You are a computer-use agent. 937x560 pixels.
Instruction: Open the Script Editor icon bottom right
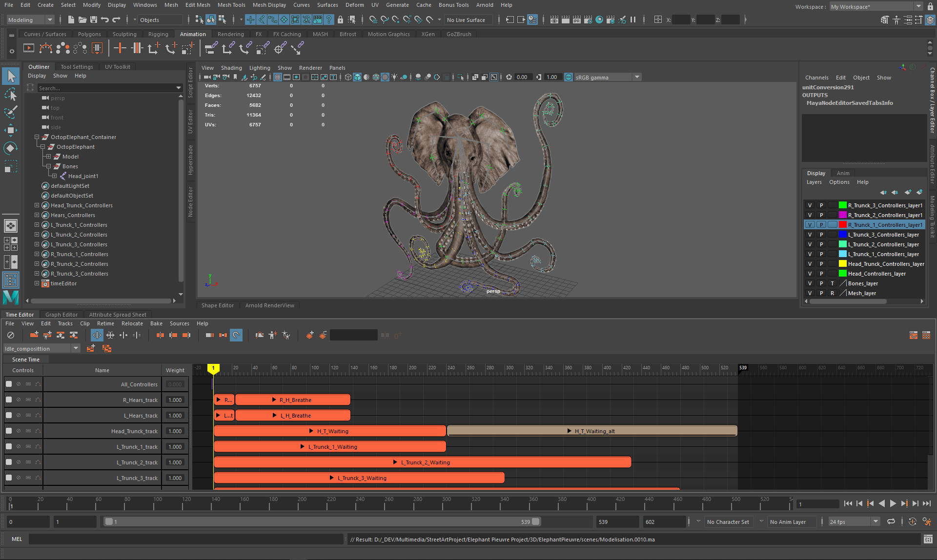(x=928, y=539)
